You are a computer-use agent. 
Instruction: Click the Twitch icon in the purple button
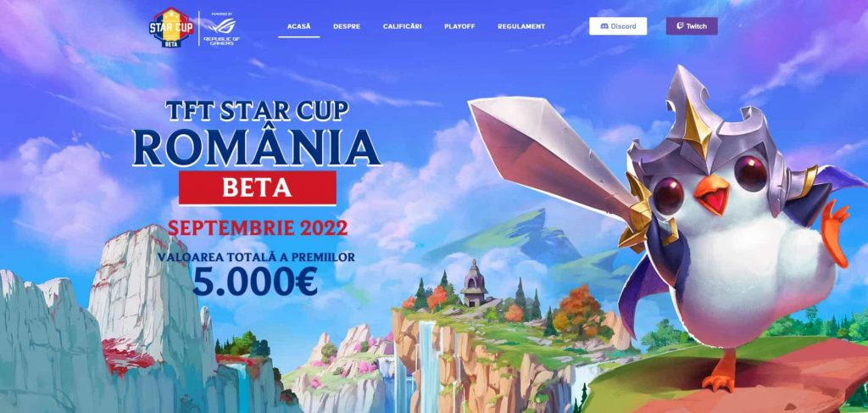coord(680,26)
